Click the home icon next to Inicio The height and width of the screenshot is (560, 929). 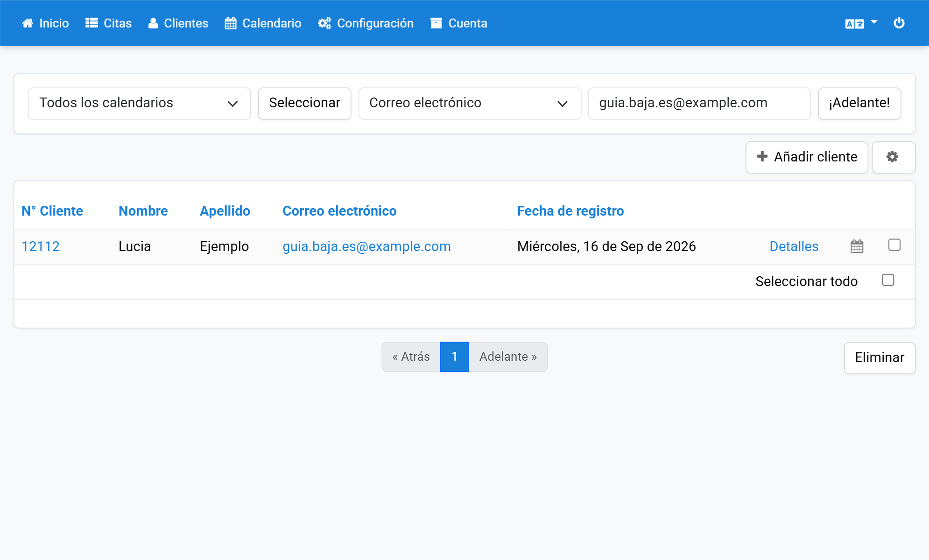click(x=28, y=23)
